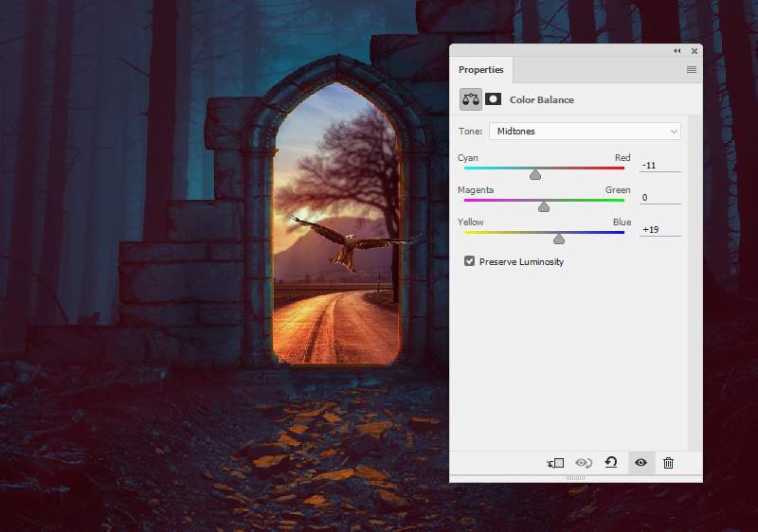
Task: Open the Tone dropdown showing Midtones
Action: pyautogui.click(x=584, y=132)
